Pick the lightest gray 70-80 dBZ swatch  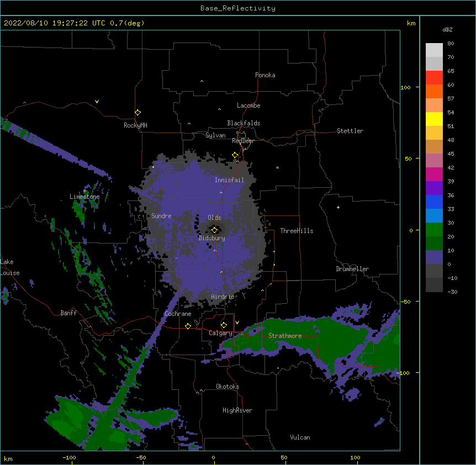(x=434, y=50)
